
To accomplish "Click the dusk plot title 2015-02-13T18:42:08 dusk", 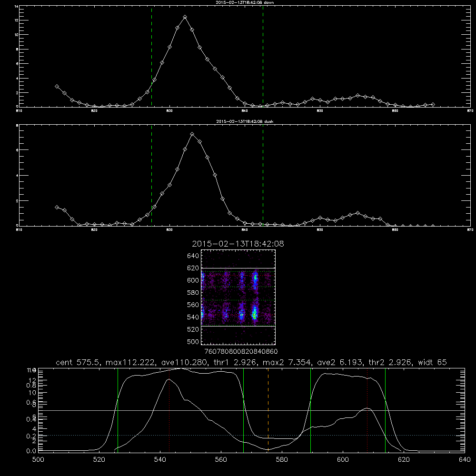I will pos(245,121).
